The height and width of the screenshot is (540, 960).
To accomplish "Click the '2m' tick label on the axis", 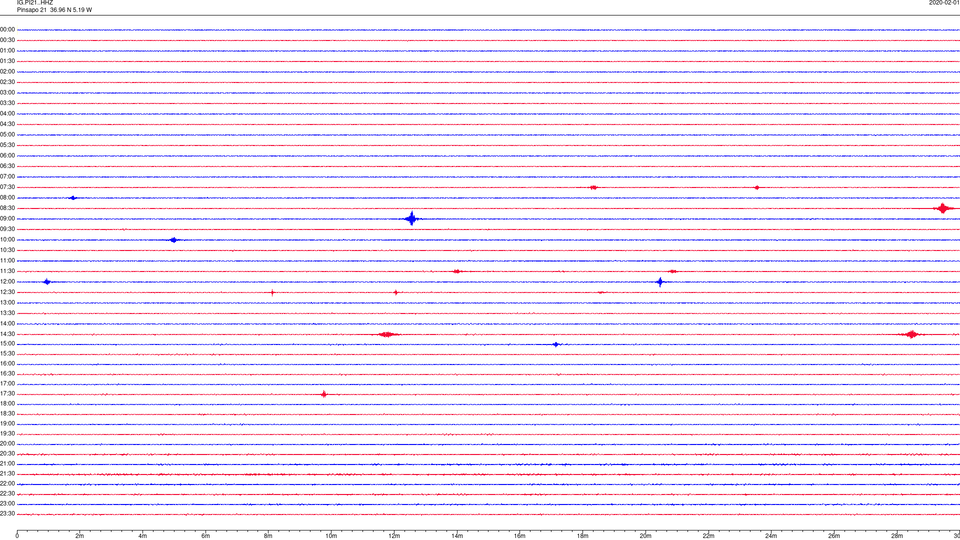I will [80, 536].
